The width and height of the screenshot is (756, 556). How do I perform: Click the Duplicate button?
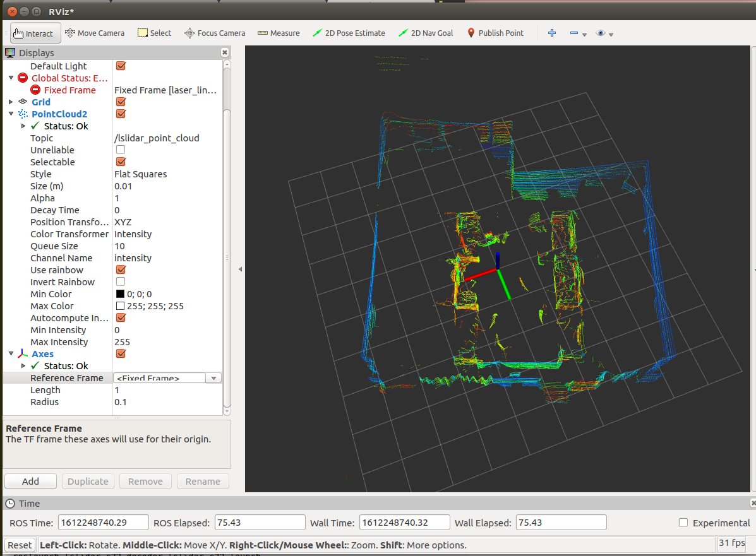pos(88,482)
